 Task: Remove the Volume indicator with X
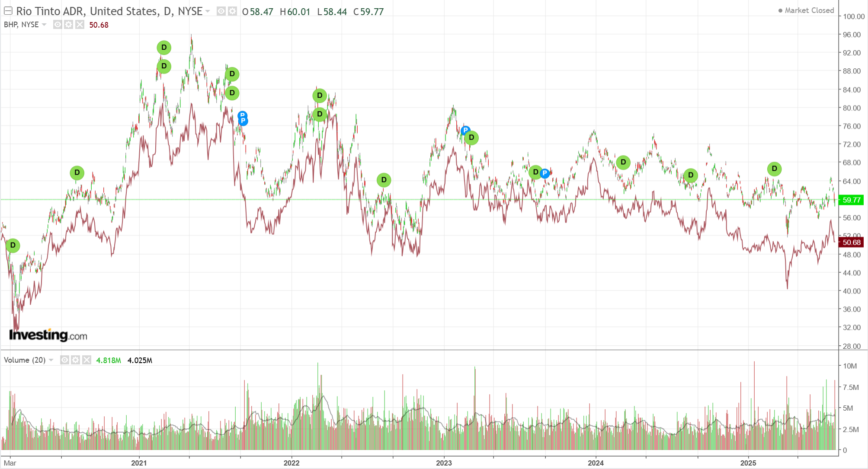[86, 360]
